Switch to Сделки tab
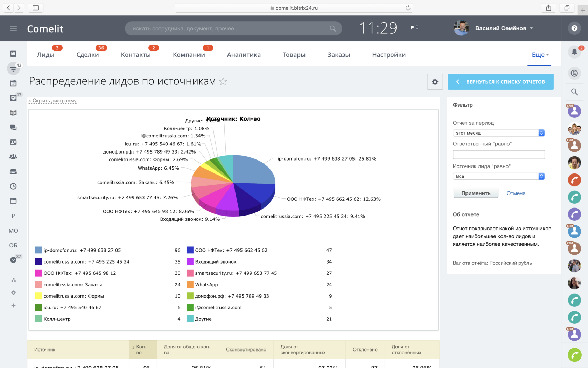The height and width of the screenshot is (368, 588). pyautogui.click(x=87, y=55)
